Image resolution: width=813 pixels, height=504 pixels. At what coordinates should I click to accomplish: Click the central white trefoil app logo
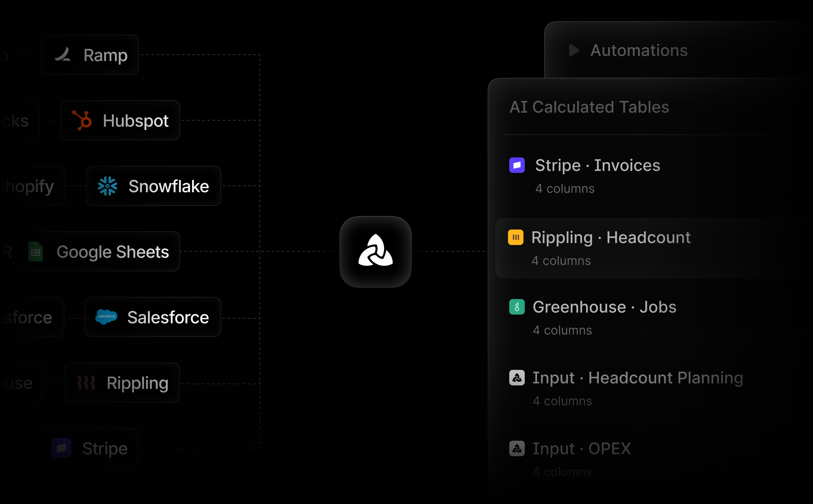click(376, 252)
